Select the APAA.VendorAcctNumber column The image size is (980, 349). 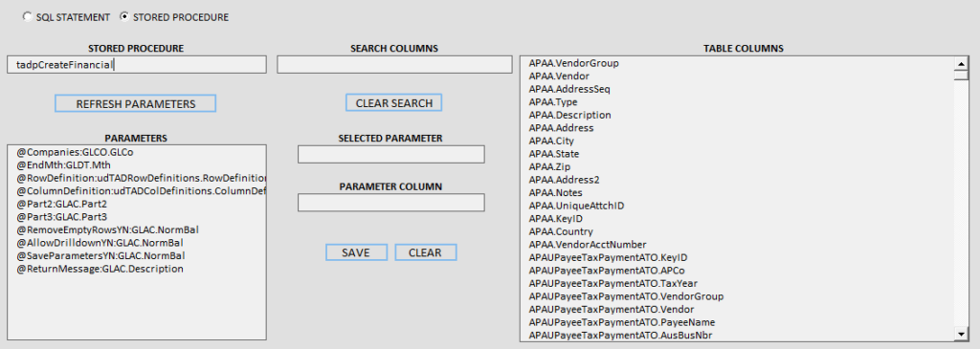[x=738, y=245]
